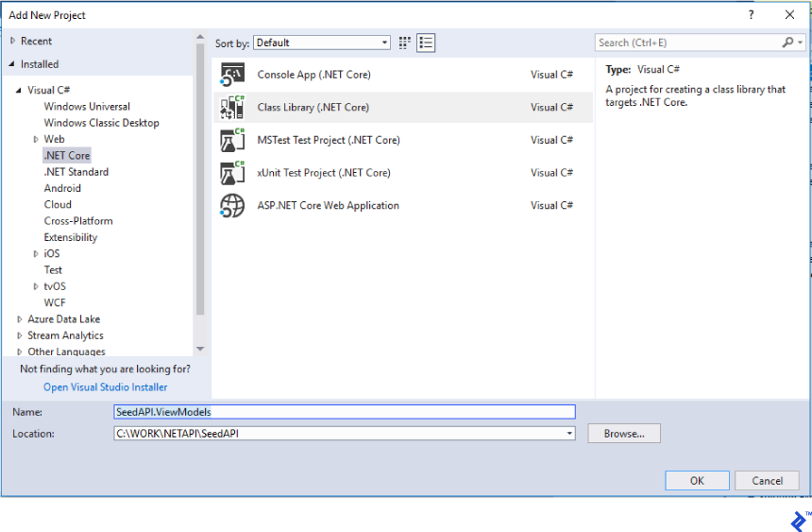Confirm with the OK button

(696, 480)
